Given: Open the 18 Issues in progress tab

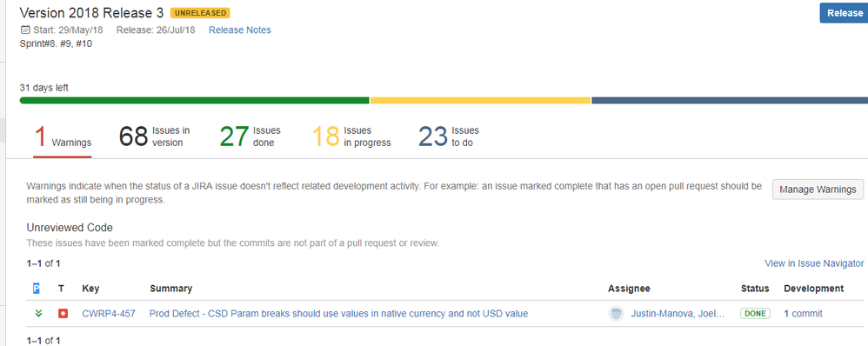Looking at the screenshot, I should click(351, 136).
